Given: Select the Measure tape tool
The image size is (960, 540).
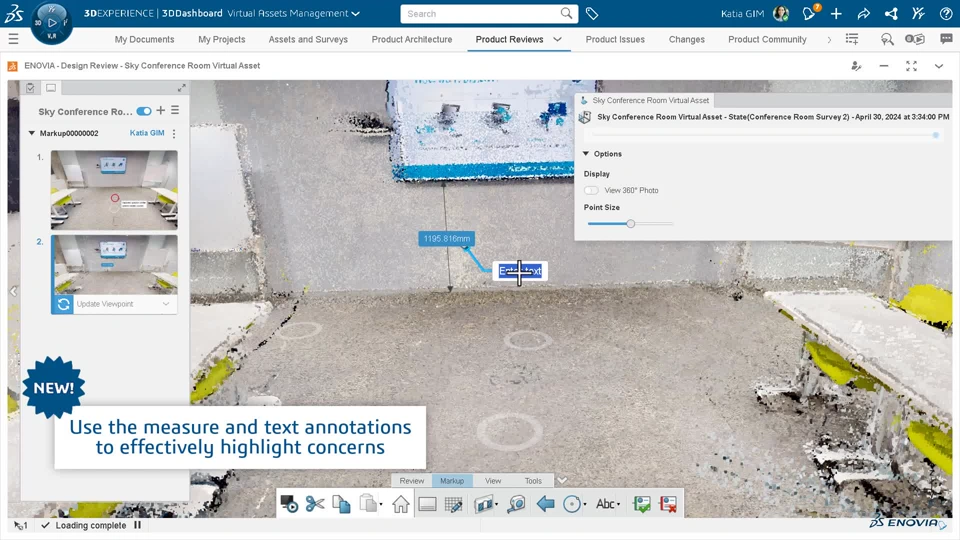Looking at the screenshot, I should tap(516, 504).
